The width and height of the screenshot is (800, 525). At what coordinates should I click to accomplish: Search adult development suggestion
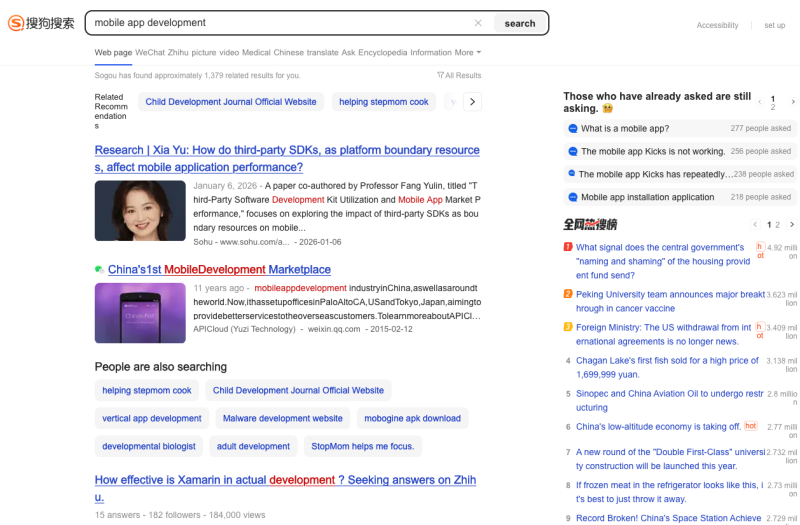[253, 446]
